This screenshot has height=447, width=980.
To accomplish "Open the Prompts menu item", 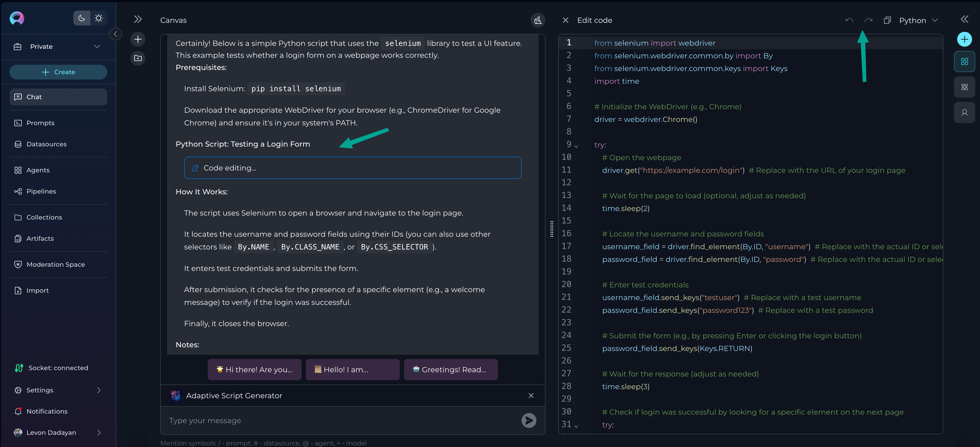I will (40, 123).
